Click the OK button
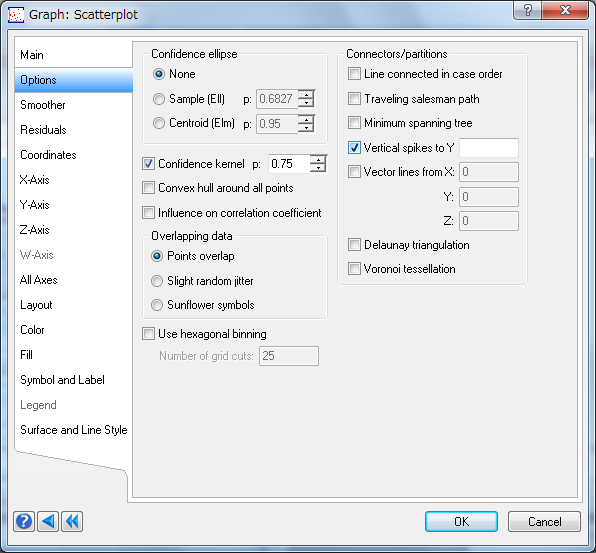The height and width of the screenshot is (553, 596). [x=461, y=521]
